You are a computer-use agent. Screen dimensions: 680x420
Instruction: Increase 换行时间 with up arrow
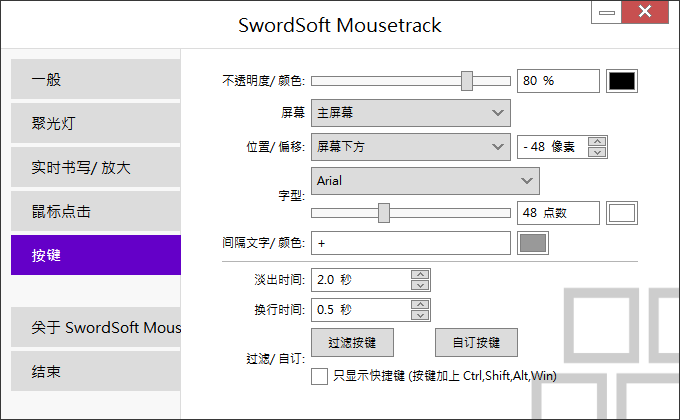(420, 305)
